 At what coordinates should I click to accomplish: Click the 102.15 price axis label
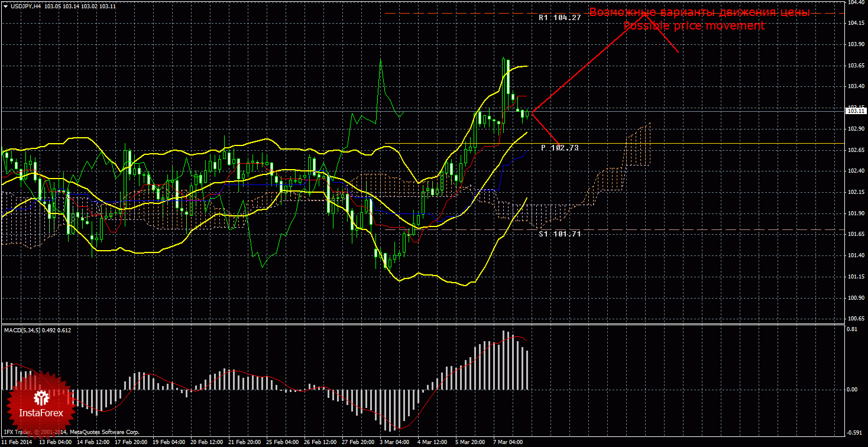(856, 192)
